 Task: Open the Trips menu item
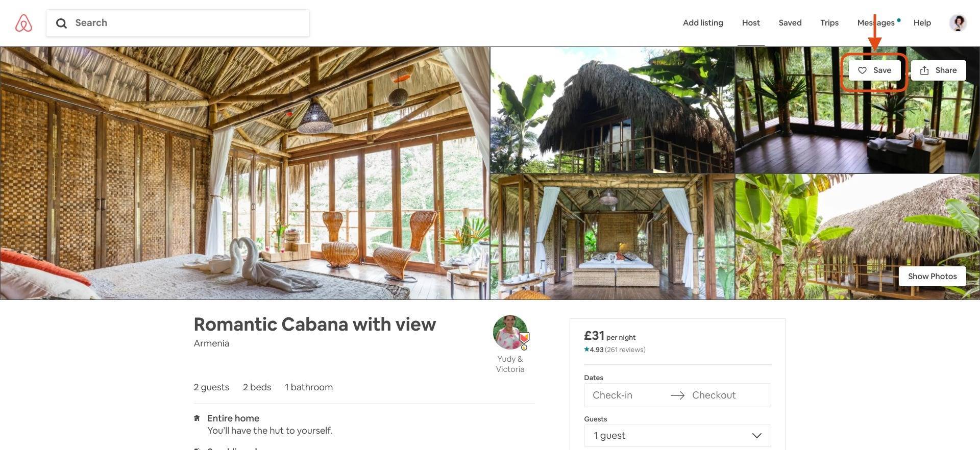click(x=829, y=22)
